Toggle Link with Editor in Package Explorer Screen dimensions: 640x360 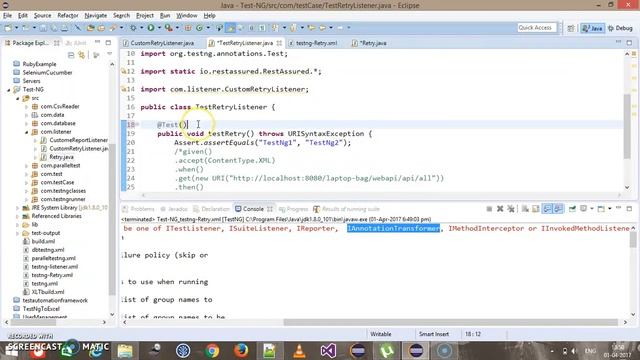[82, 55]
